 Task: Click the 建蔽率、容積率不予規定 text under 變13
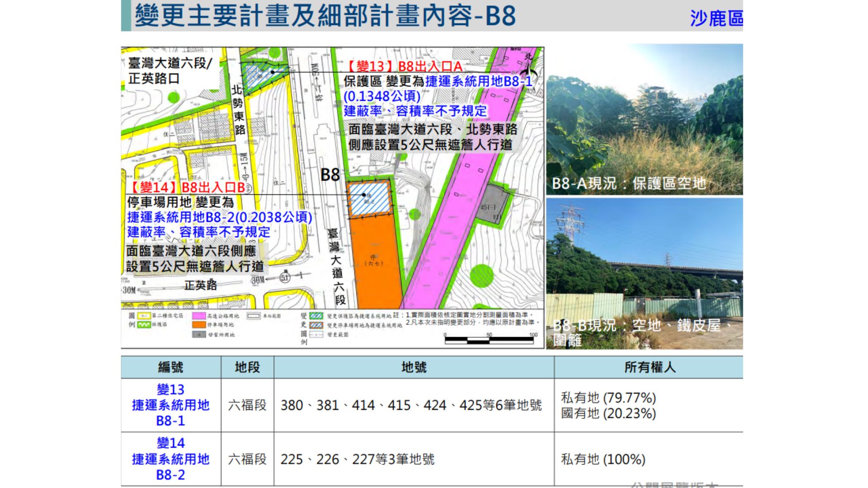(x=415, y=111)
